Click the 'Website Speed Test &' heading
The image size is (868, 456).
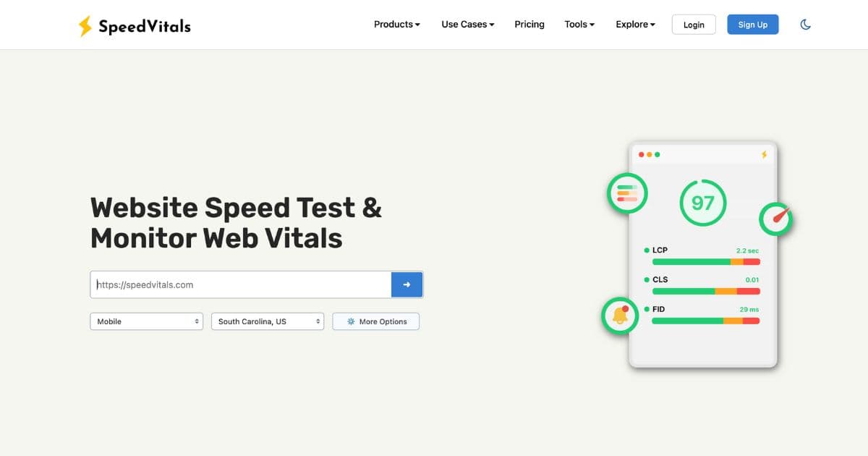click(236, 208)
